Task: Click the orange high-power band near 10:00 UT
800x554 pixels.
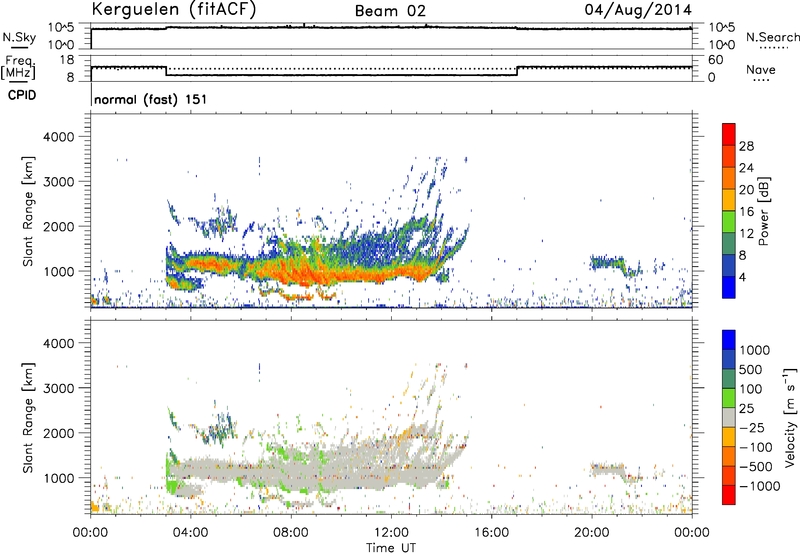Action: (342, 273)
